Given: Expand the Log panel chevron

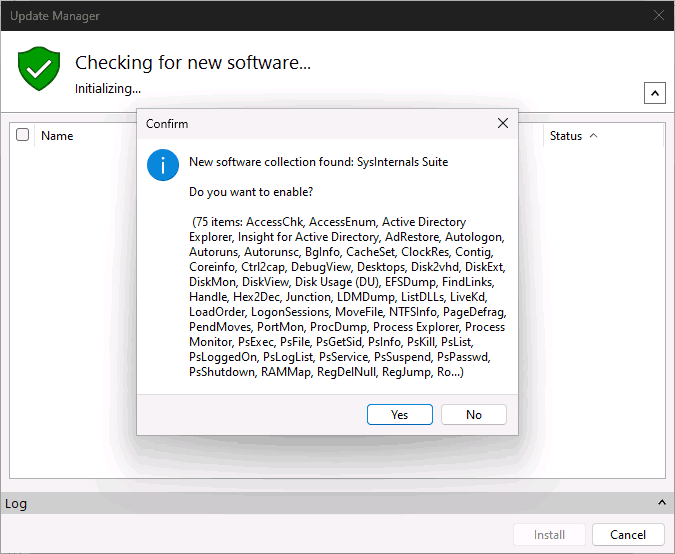Looking at the screenshot, I should (662, 503).
